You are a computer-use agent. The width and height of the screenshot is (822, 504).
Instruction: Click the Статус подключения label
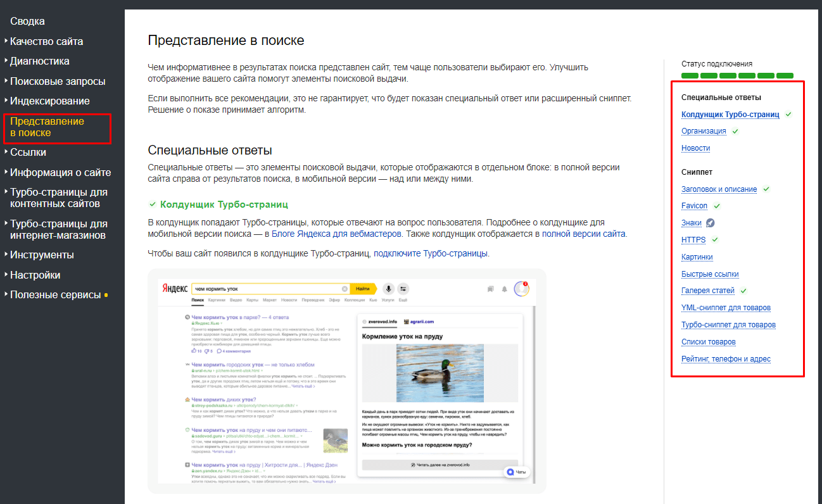(x=717, y=64)
